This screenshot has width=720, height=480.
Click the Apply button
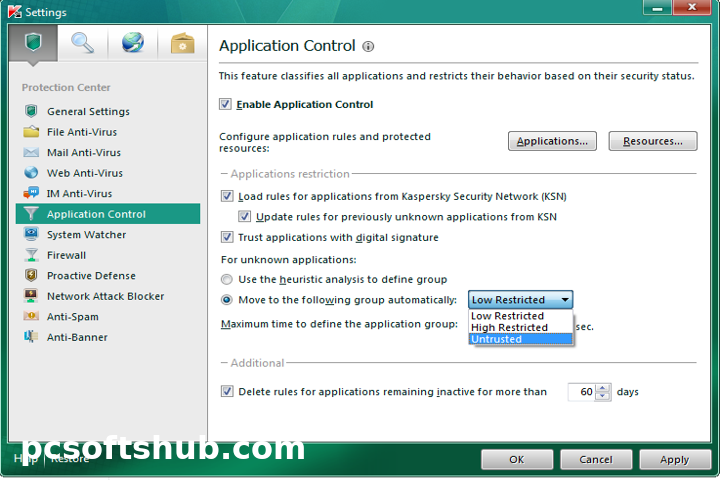tap(675, 459)
